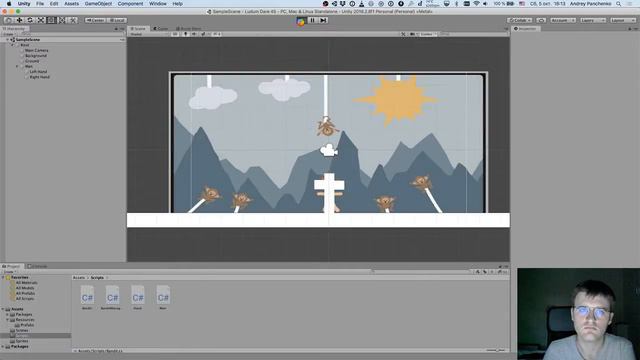The height and width of the screenshot is (360, 640).
Task: Adjust the Project icon size slider
Action: click(496, 350)
